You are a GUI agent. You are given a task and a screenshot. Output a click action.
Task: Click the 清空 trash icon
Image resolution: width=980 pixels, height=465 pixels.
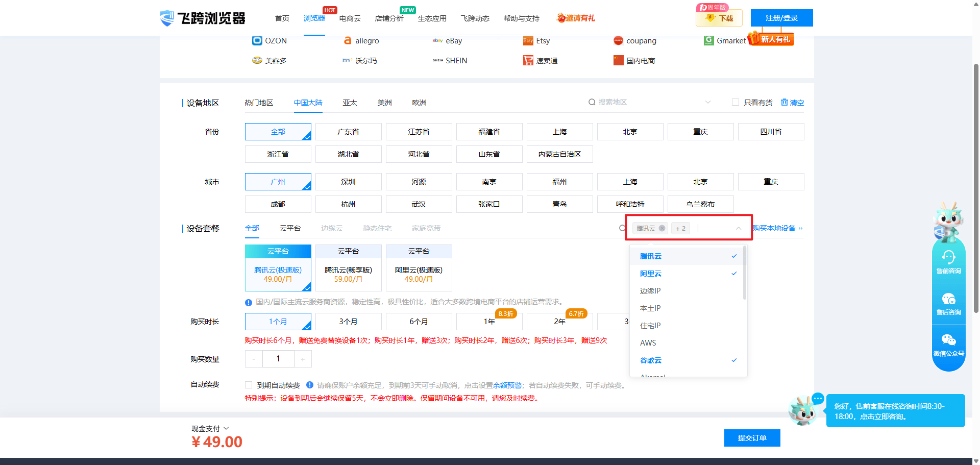pos(785,103)
